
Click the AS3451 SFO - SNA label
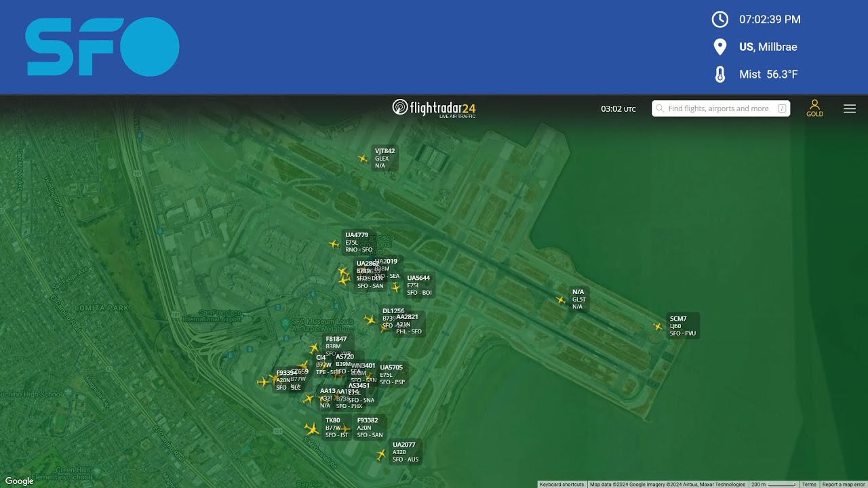pos(361,393)
